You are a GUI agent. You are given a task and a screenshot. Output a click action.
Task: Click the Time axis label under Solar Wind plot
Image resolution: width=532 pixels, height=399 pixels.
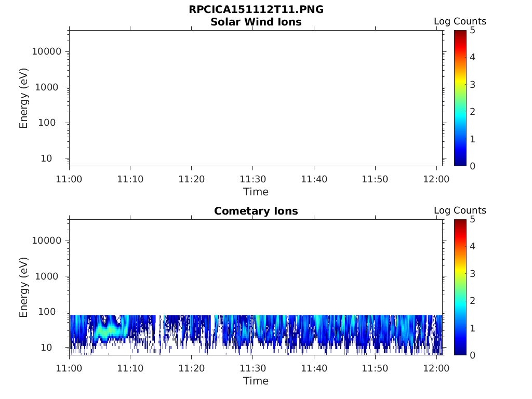pos(256,192)
